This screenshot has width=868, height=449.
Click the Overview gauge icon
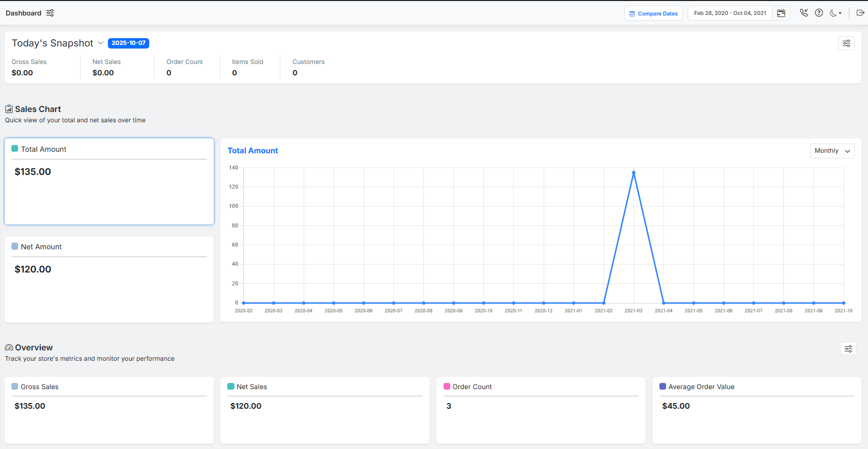9,348
